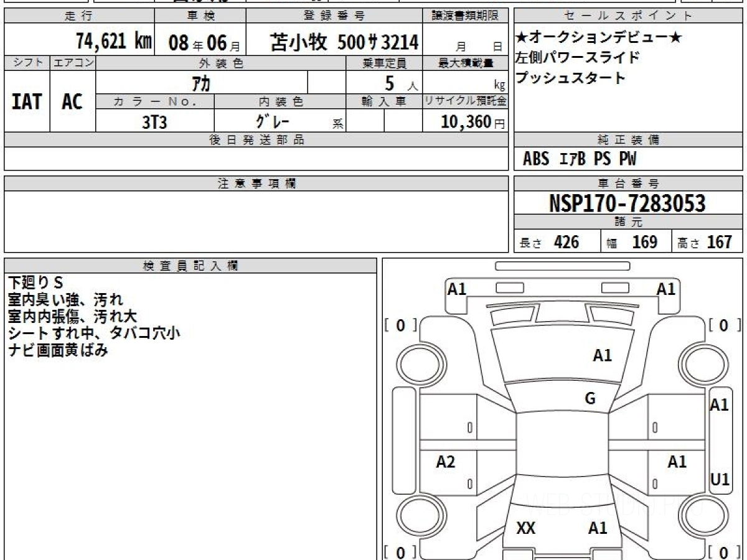The height and width of the screenshot is (560, 747).
Task: Click exterior color value アカ
Action: point(200,83)
